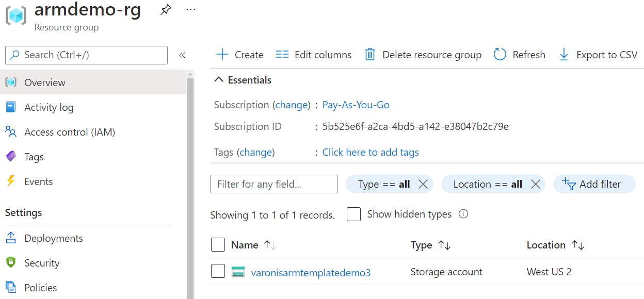Pin the armdemo-rg resource group
Screen dimensions: 644x299
tap(166, 10)
